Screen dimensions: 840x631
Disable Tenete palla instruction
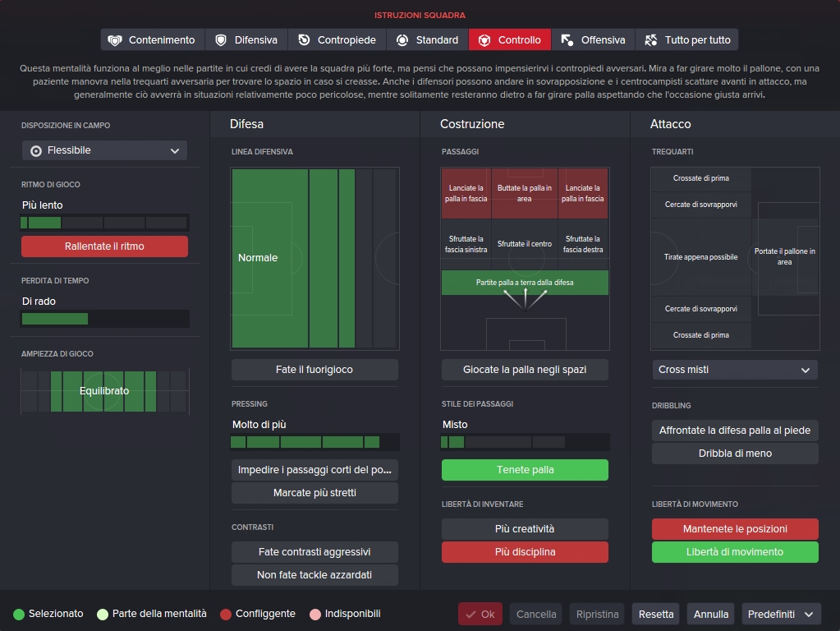click(525, 470)
